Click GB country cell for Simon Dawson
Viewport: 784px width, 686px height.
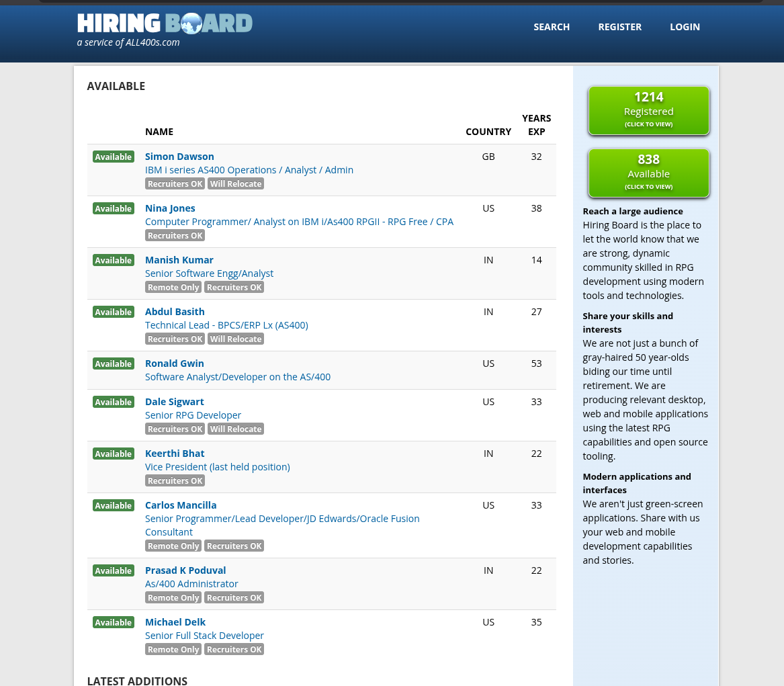pos(488,157)
